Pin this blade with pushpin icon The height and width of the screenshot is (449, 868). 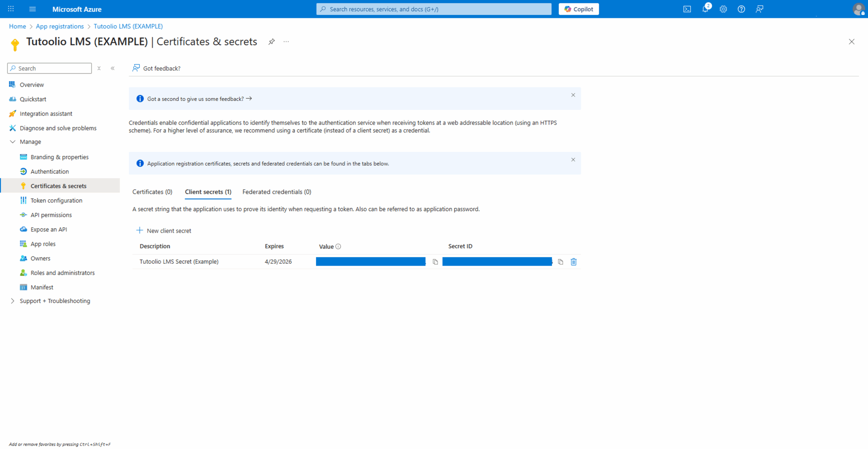tap(271, 42)
